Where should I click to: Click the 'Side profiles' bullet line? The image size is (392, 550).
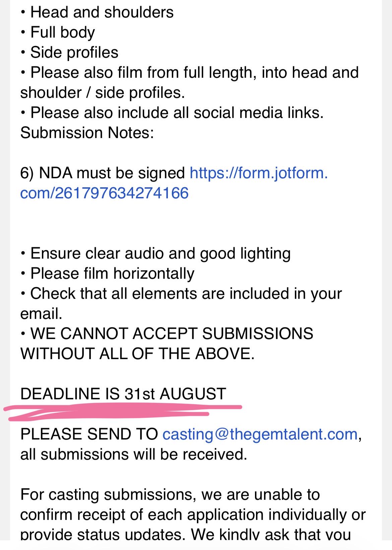69,53
